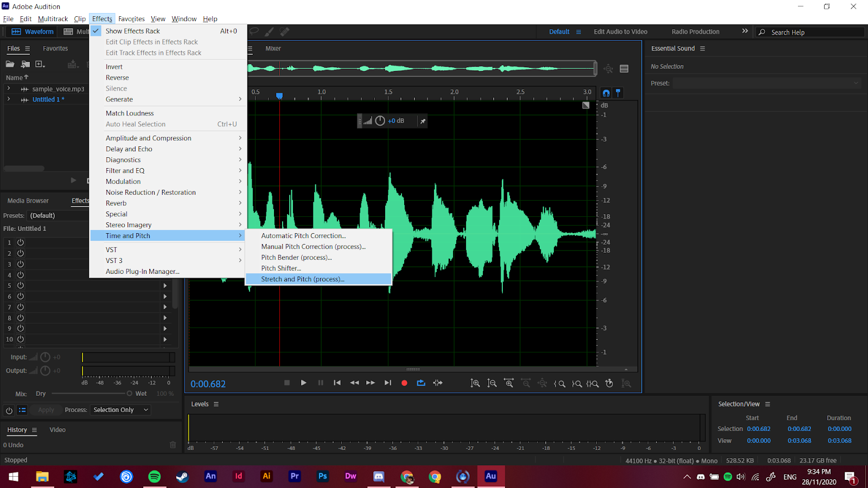
Task: Open Windows Start menu
Action: click(x=14, y=476)
